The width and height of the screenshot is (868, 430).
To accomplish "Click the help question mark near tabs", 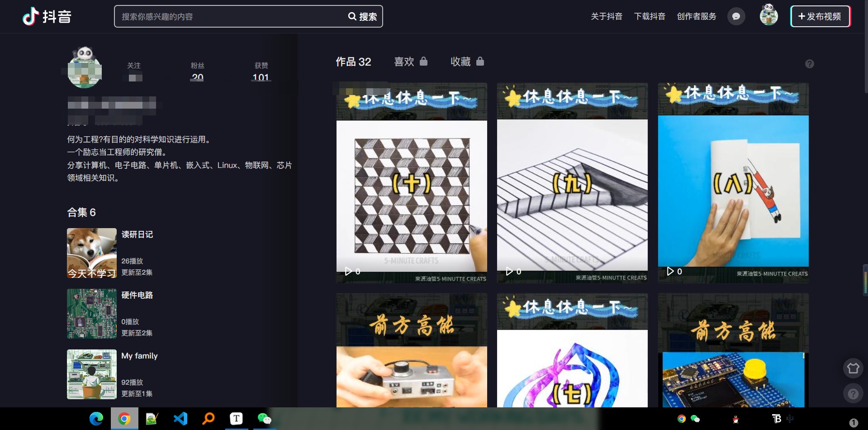I will point(810,64).
